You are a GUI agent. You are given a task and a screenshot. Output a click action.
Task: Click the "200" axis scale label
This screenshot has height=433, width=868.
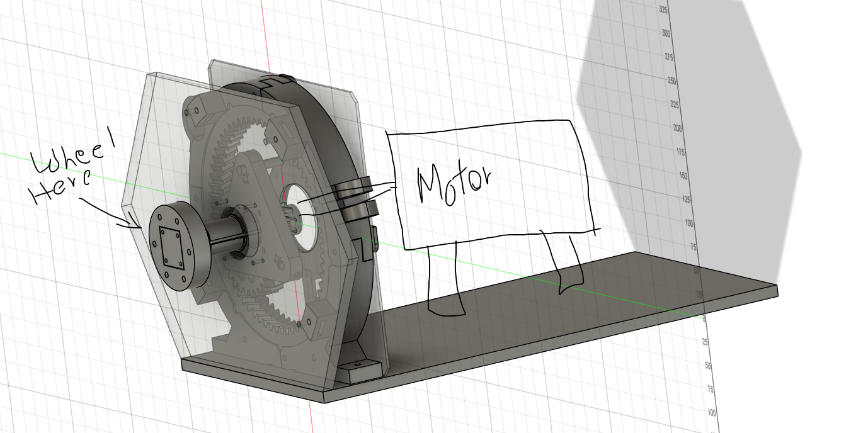[x=677, y=128]
